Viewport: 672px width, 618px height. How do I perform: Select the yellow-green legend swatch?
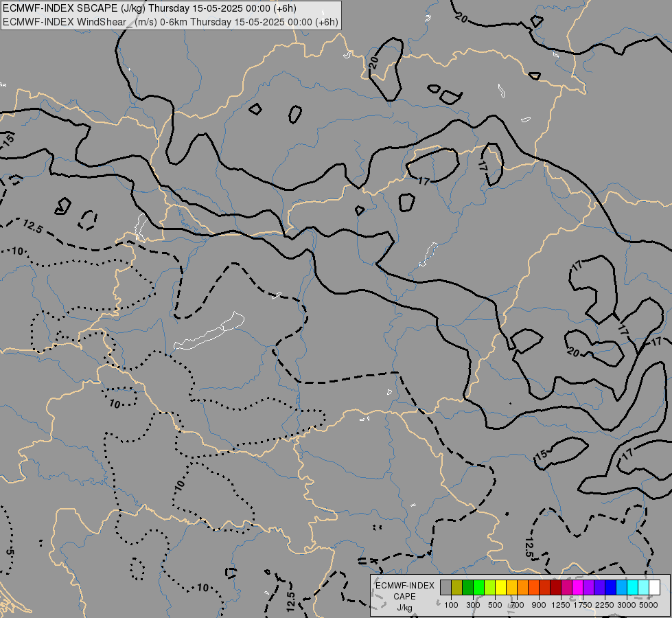tap(490, 587)
